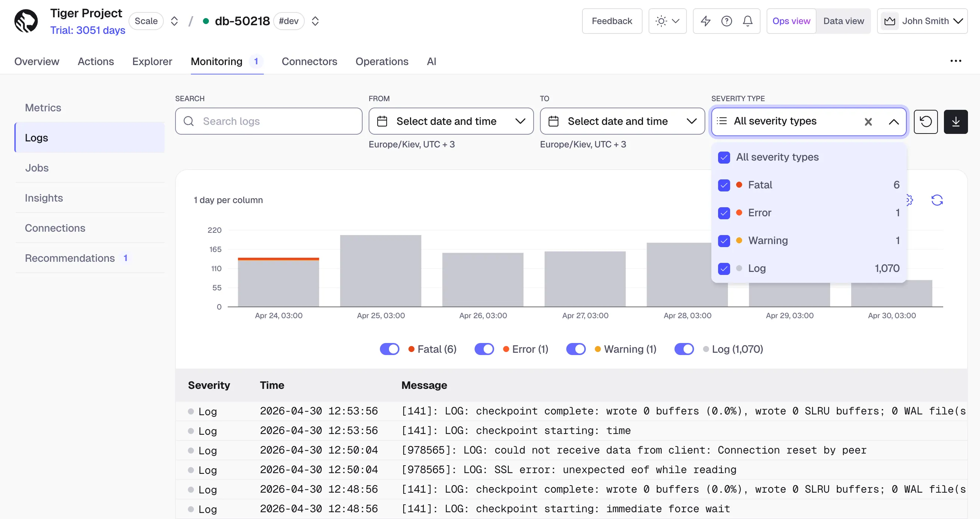Image resolution: width=980 pixels, height=519 pixels.
Task: Click the Tiger logo icon
Action: [26, 21]
